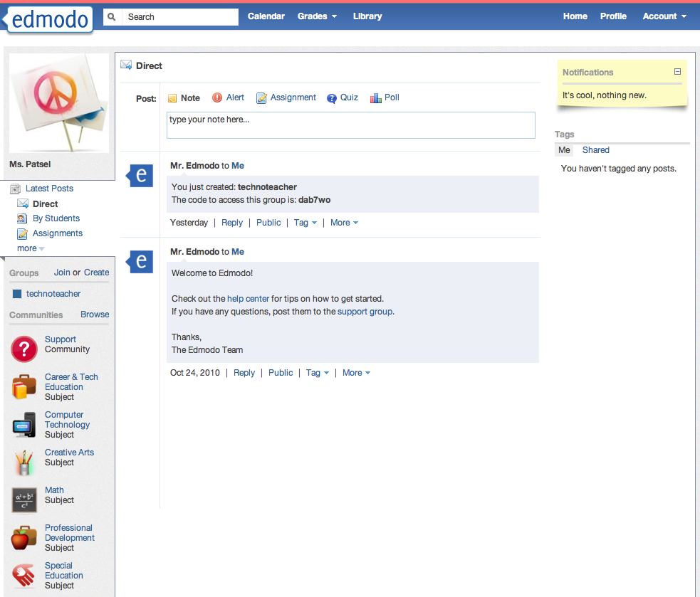Click Mr. Edmodo avatar on technoteacher post

click(x=140, y=175)
